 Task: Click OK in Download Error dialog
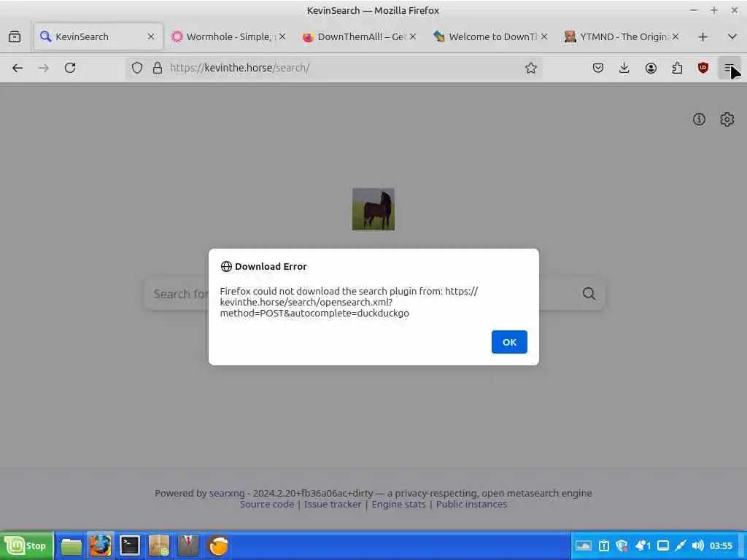509,342
